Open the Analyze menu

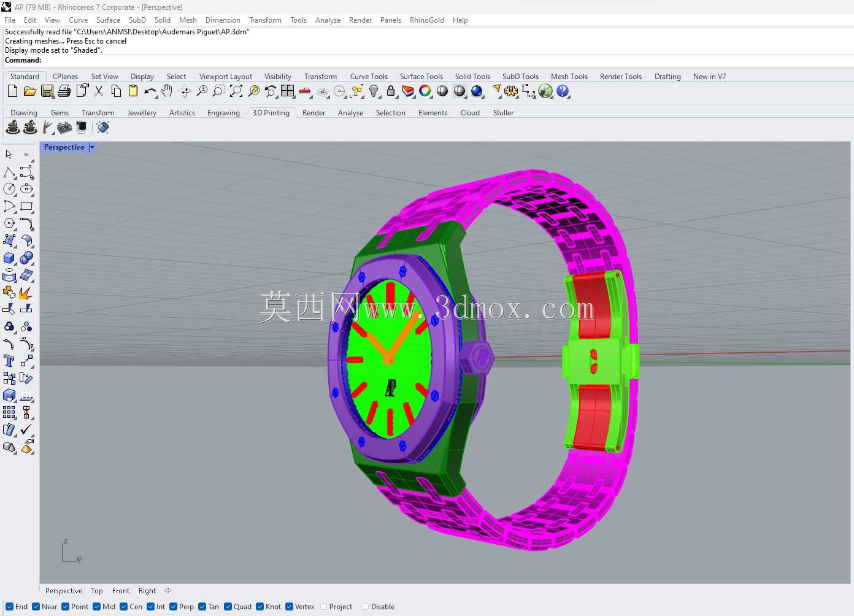pos(328,20)
